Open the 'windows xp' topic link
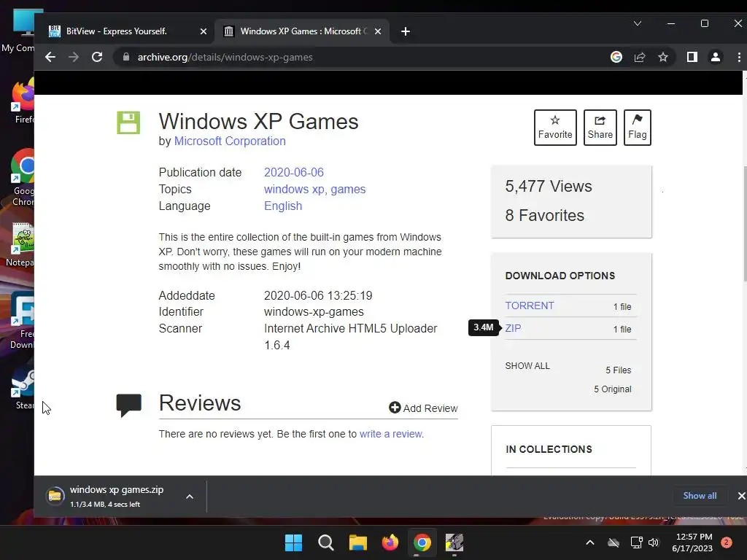747x560 pixels. pos(294,190)
